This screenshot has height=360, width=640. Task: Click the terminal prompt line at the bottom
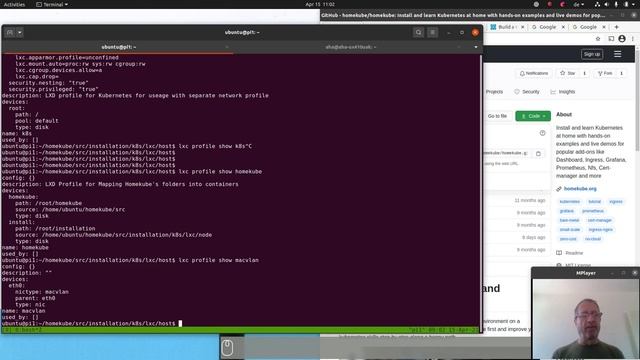pos(92,323)
